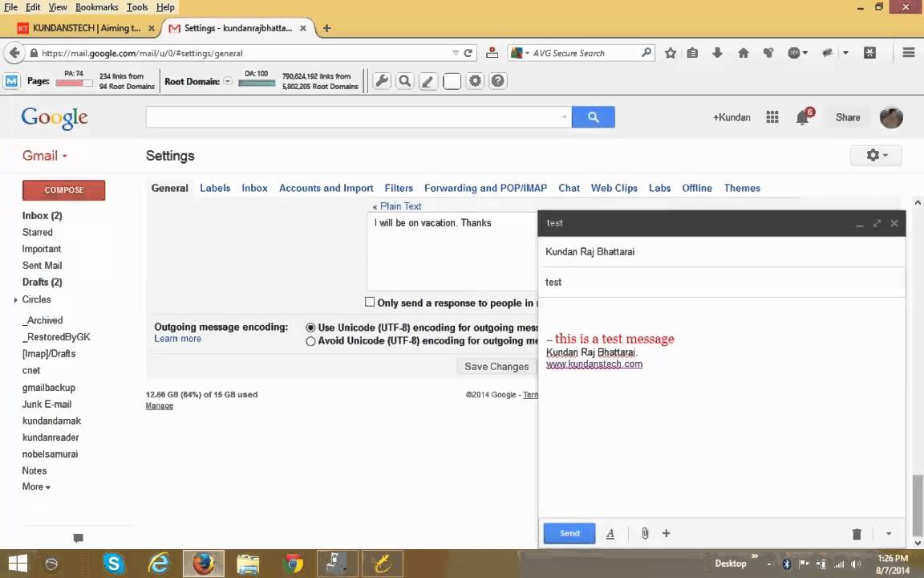924x578 pixels.
Task: Open the account profile picture
Action: click(x=891, y=117)
